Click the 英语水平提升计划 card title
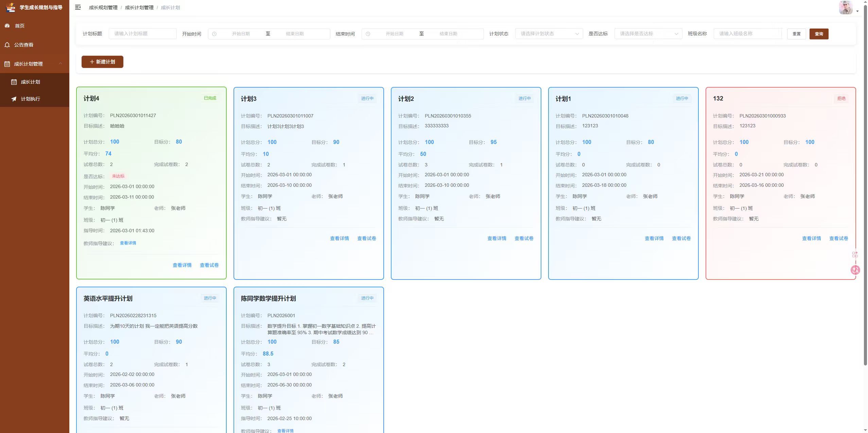Image resolution: width=868 pixels, height=433 pixels. click(x=108, y=299)
